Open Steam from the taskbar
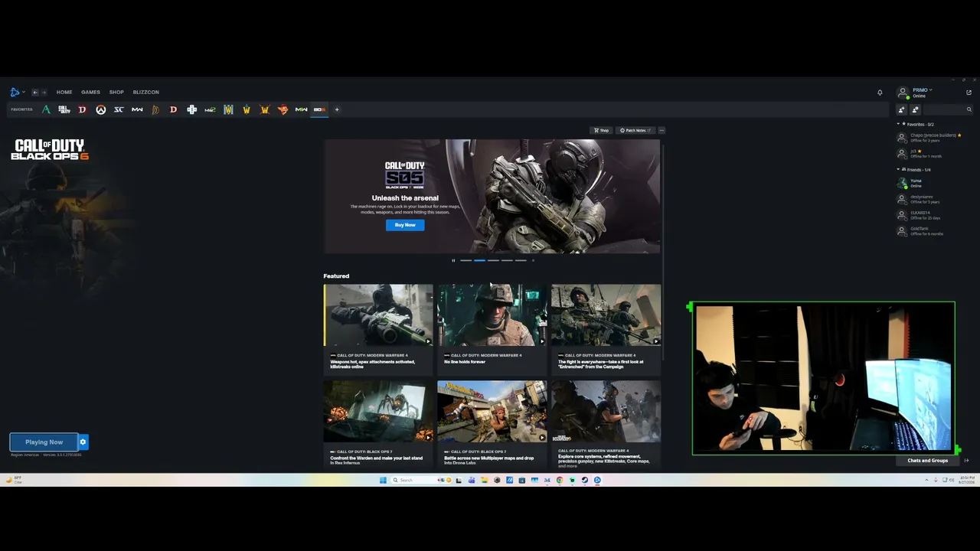Viewport: 980px width, 551px height. (585, 481)
